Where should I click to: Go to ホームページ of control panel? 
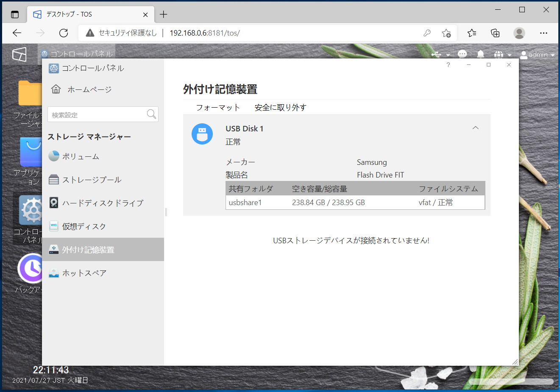point(89,89)
